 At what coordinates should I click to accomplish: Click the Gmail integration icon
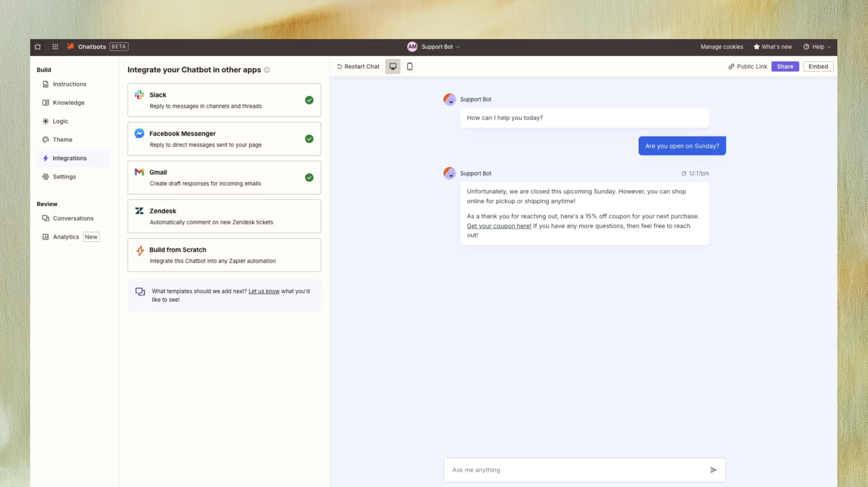139,172
